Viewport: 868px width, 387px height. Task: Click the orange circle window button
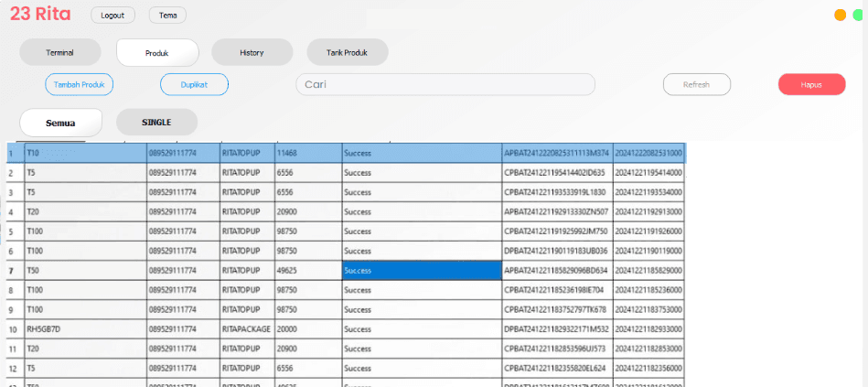click(x=840, y=16)
